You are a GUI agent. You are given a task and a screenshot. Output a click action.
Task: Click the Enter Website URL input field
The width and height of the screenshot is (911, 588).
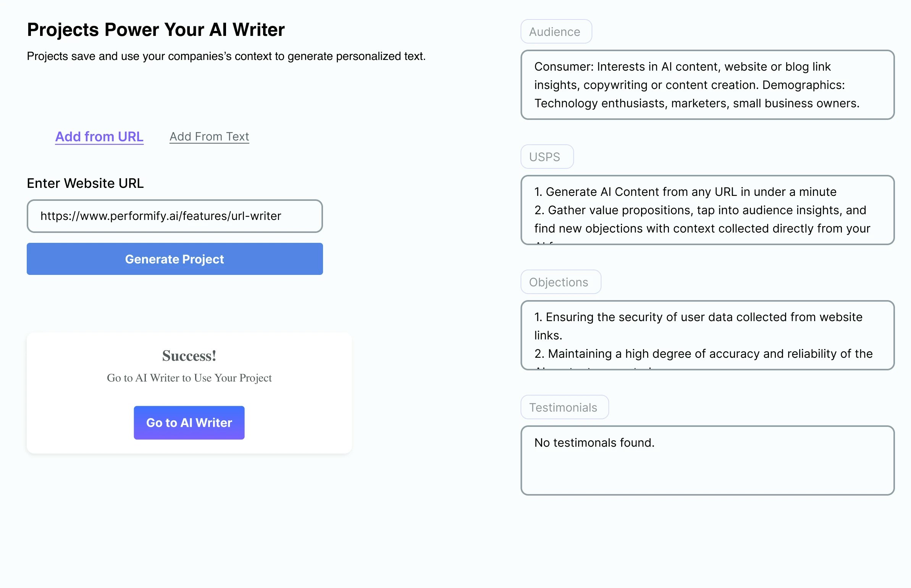(174, 216)
